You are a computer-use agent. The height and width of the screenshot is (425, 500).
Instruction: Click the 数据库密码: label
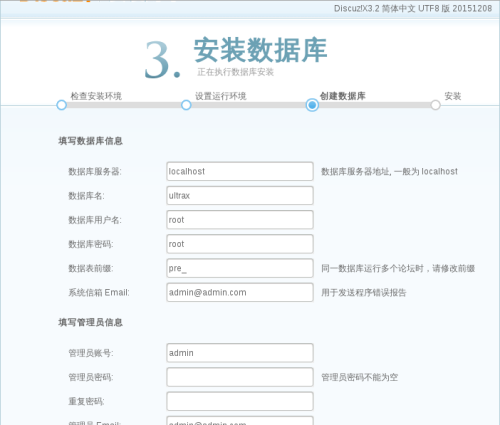pos(91,244)
